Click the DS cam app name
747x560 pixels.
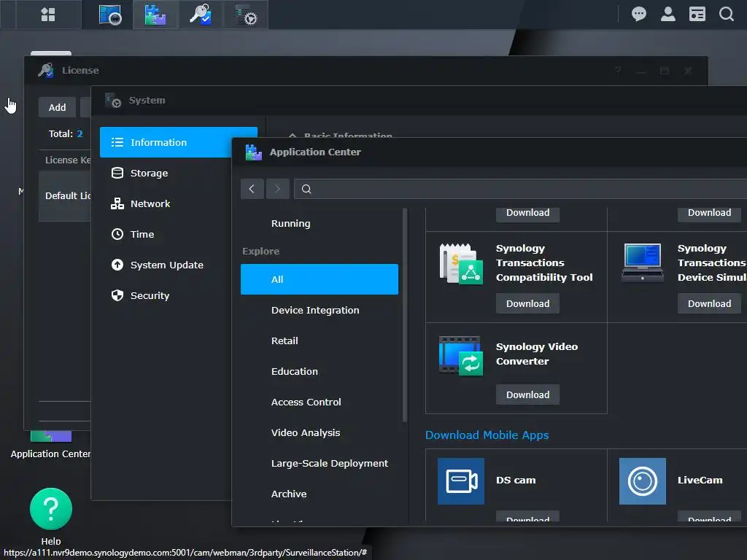coord(516,481)
